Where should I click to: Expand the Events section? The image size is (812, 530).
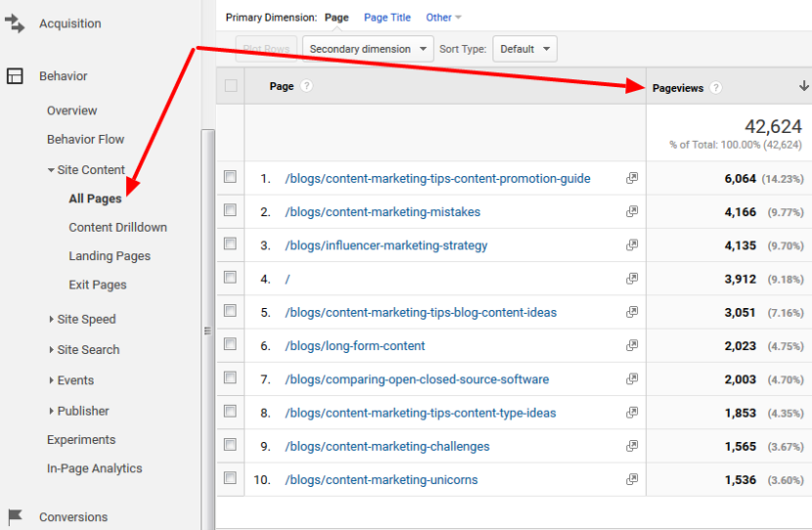[51, 380]
